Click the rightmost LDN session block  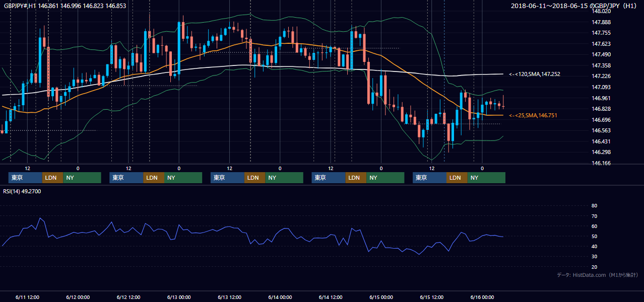click(457, 178)
